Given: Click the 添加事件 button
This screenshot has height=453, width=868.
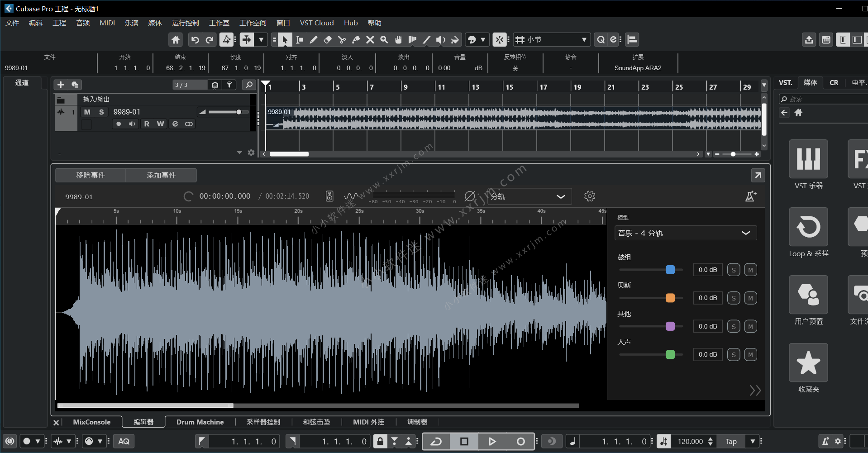Looking at the screenshot, I should pyautogui.click(x=161, y=175).
